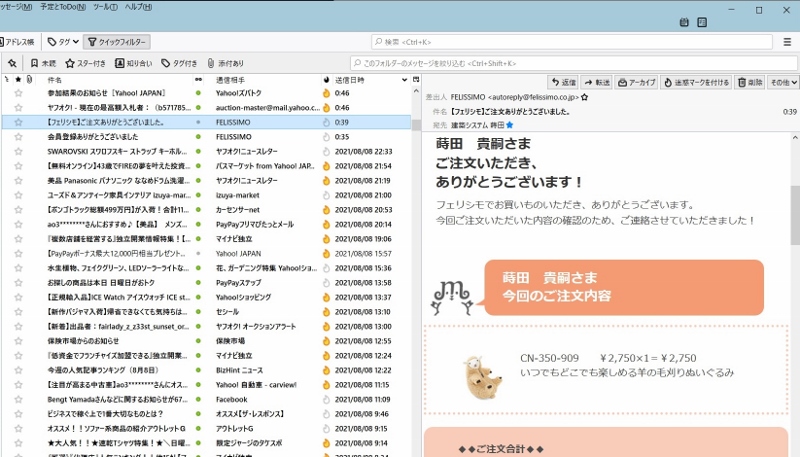
Task: Sort by attachment column header
Action: click(30, 80)
